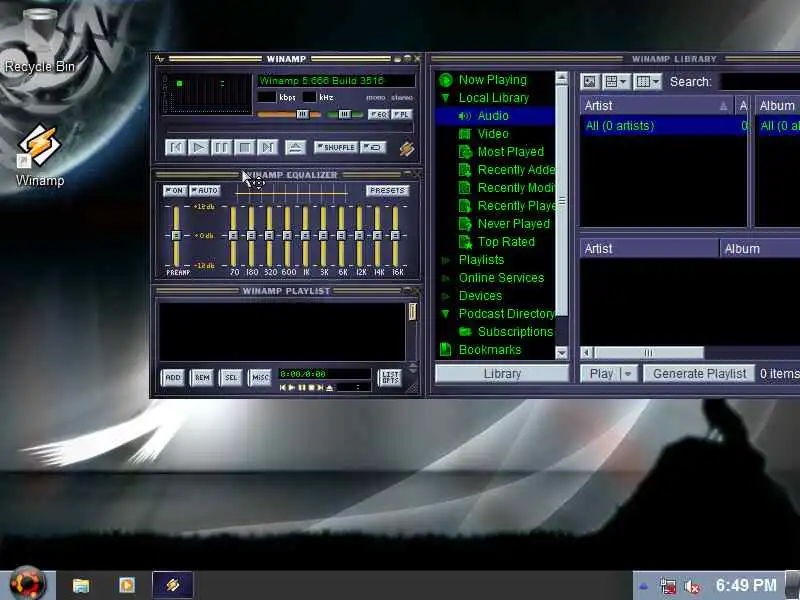The height and width of the screenshot is (600, 800).
Task: Toggle Shuffle mode on
Action: click(x=336, y=147)
